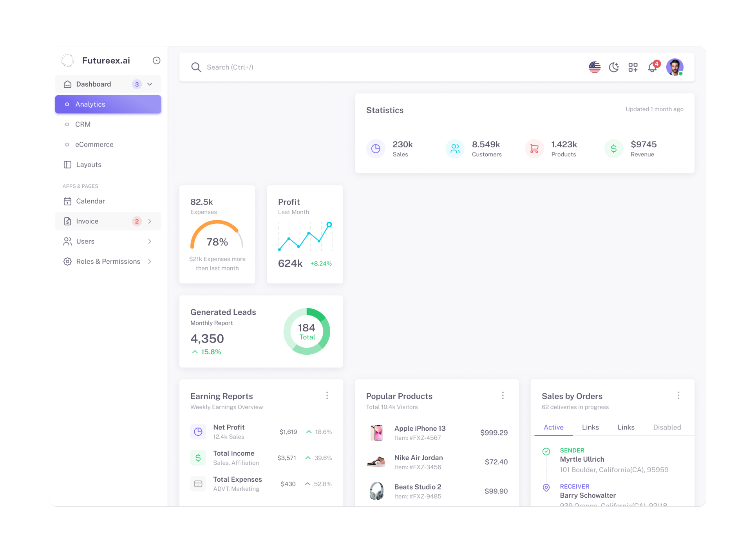Screen dimensions: 756x553
Task: Click the Sales pie-chart icon in Statistics
Action: (x=376, y=149)
